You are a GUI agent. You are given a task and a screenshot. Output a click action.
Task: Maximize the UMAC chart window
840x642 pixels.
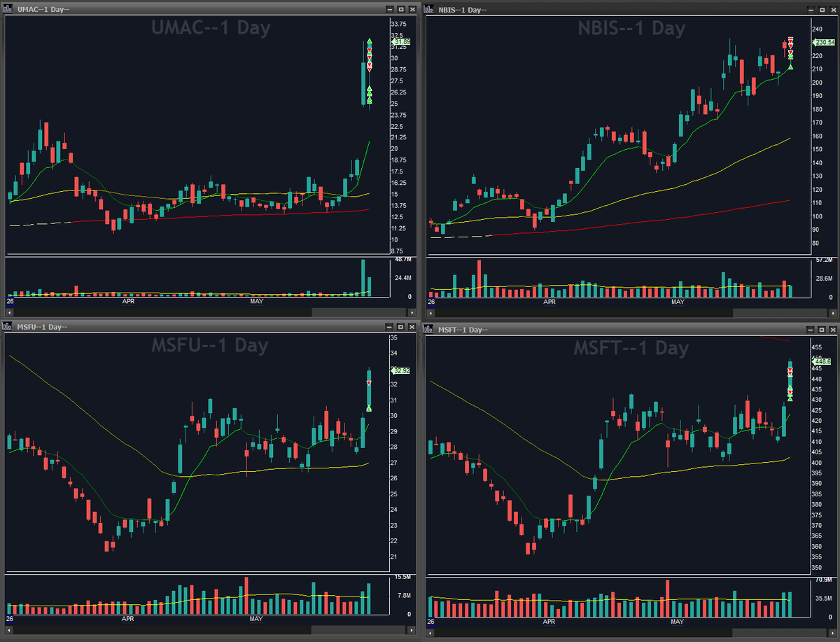coord(401,9)
